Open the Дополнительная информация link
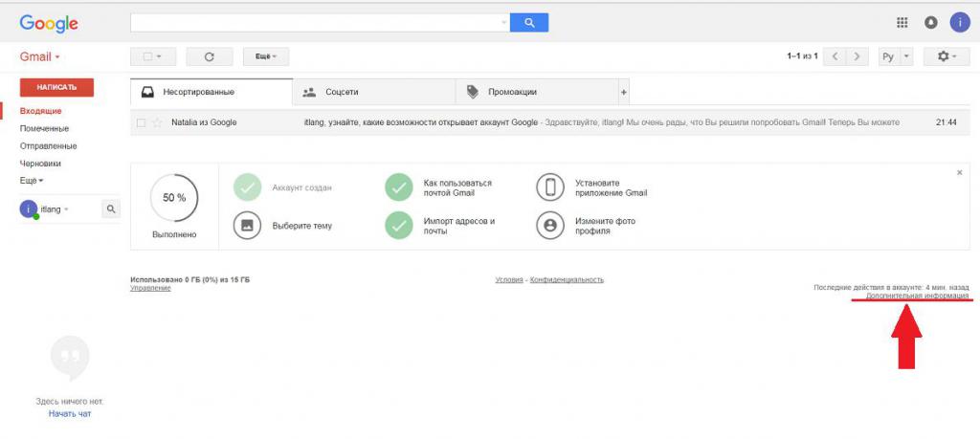The height and width of the screenshot is (439, 980). point(918,295)
